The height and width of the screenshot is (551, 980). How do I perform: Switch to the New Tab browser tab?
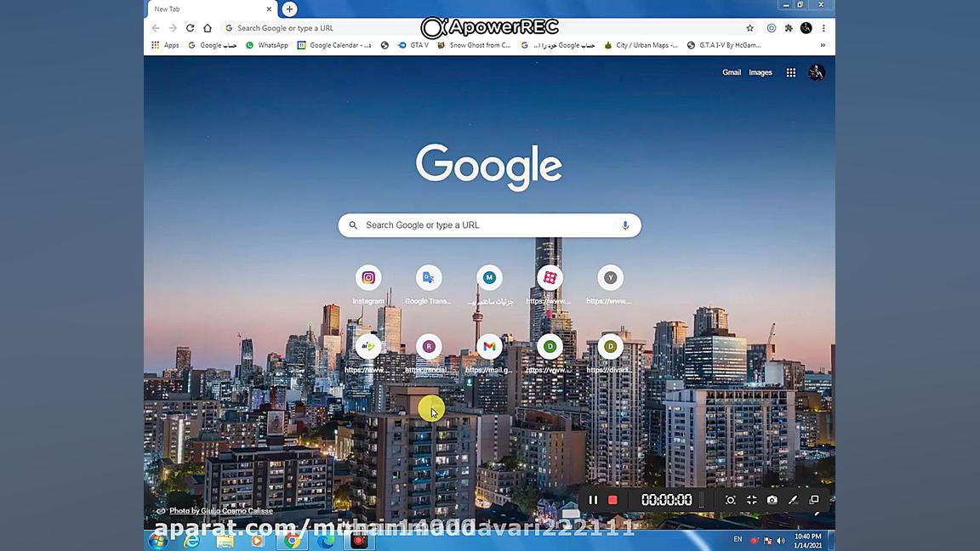(x=204, y=9)
